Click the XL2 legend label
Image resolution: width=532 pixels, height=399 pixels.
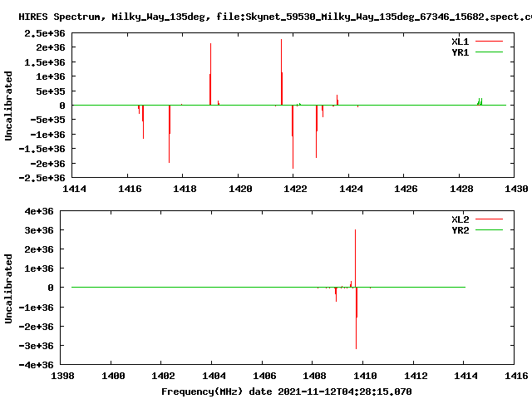coord(460,219)
